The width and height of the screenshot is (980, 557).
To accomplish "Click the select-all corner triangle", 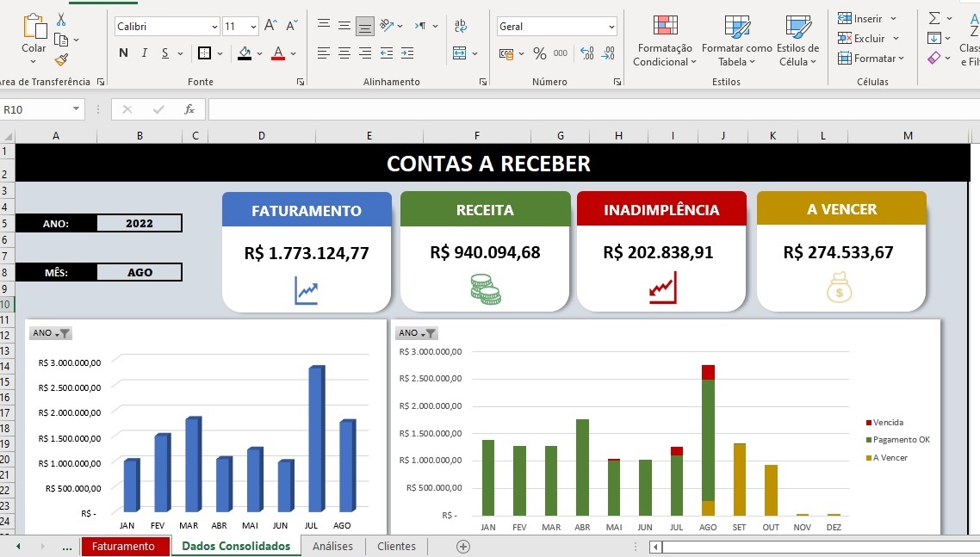I will click(x=8, y=136).
